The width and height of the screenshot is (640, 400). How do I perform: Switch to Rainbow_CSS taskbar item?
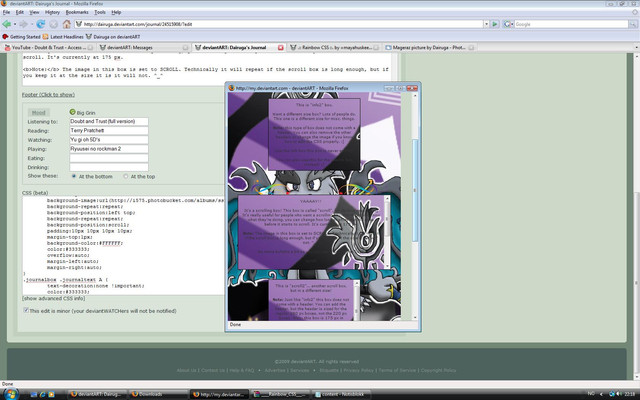tap(280, 394)
